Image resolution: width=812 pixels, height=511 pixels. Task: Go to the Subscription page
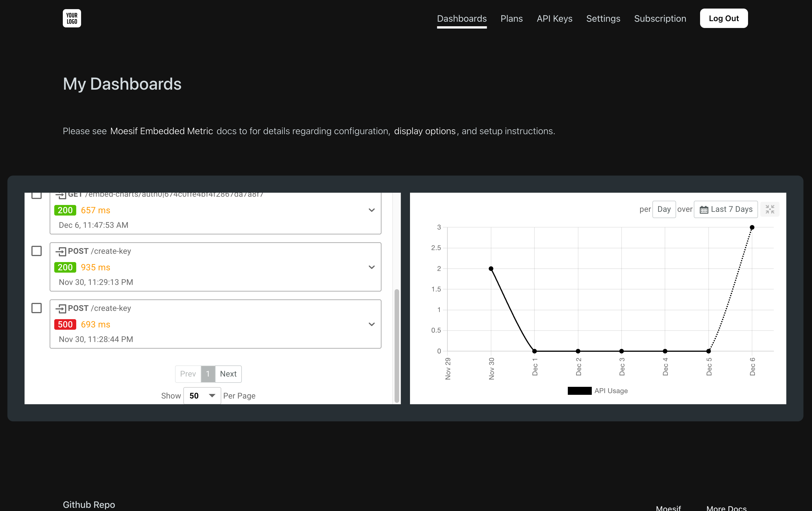coord(660,19)
